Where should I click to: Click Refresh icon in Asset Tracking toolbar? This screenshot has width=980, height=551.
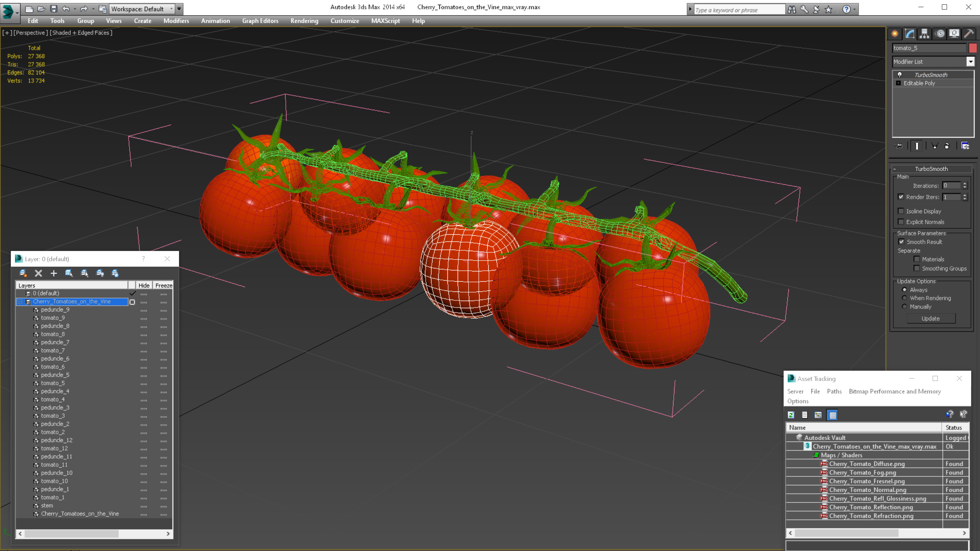(791, 415)
